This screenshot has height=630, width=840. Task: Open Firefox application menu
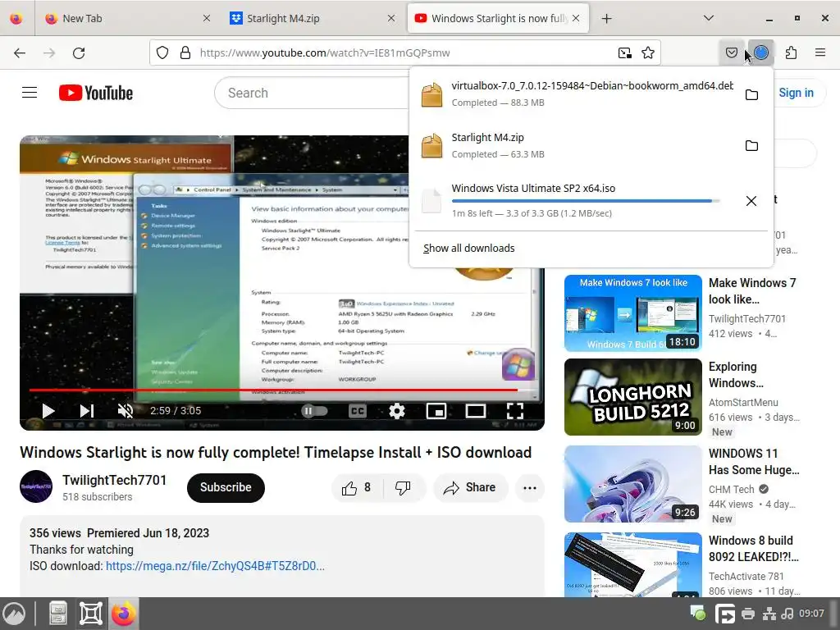coord(820,52)
